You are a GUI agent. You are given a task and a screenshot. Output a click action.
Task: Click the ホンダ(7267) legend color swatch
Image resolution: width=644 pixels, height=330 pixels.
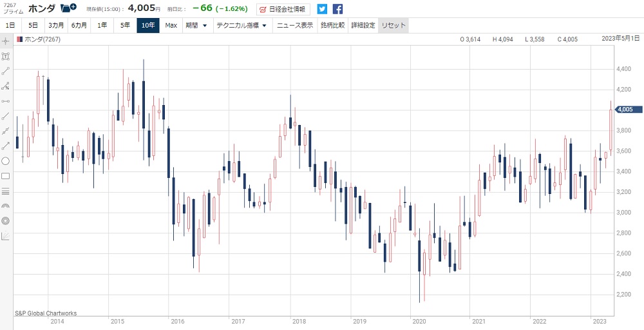pos(19,40)
